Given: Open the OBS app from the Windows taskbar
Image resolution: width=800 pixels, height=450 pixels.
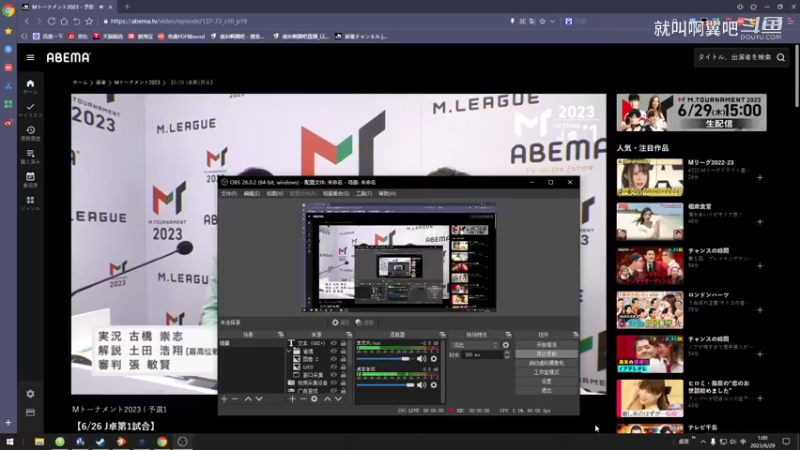Looking at the screenshot, I should click(x=182, y=441).
